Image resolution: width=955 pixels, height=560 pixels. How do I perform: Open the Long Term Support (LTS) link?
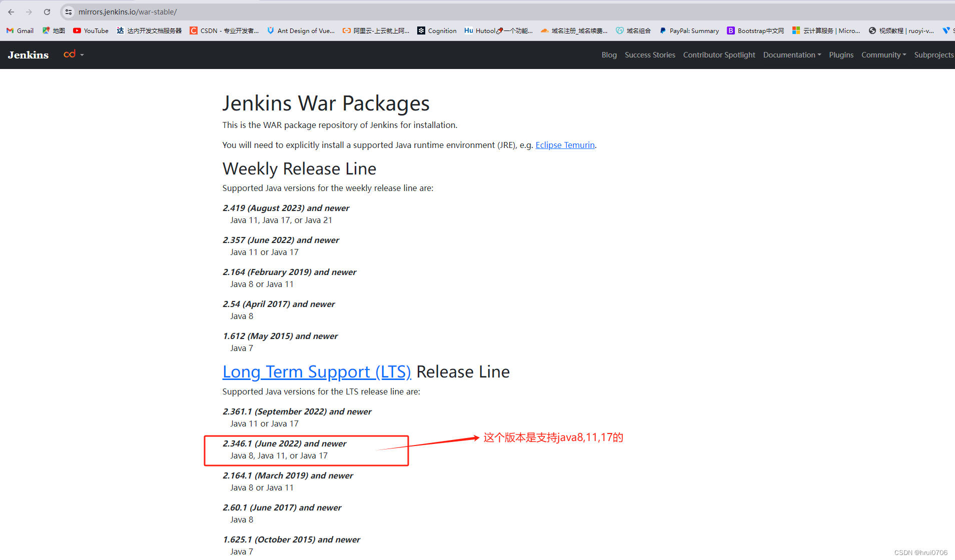pos(317,371)
